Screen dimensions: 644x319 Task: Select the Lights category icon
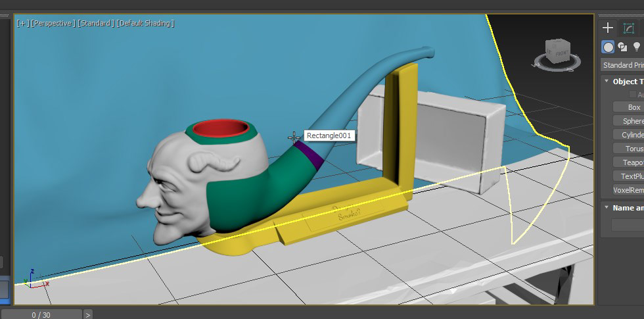point(637,47)
